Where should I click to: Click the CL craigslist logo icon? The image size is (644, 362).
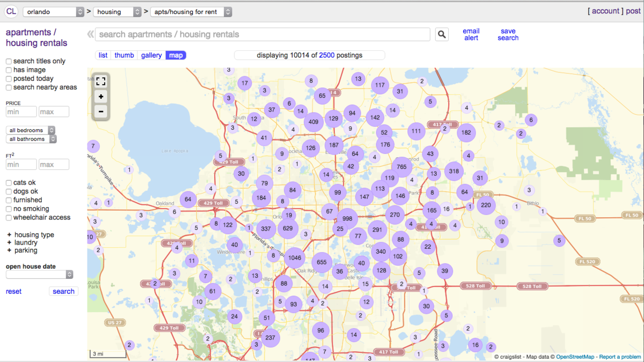(11, 11)
